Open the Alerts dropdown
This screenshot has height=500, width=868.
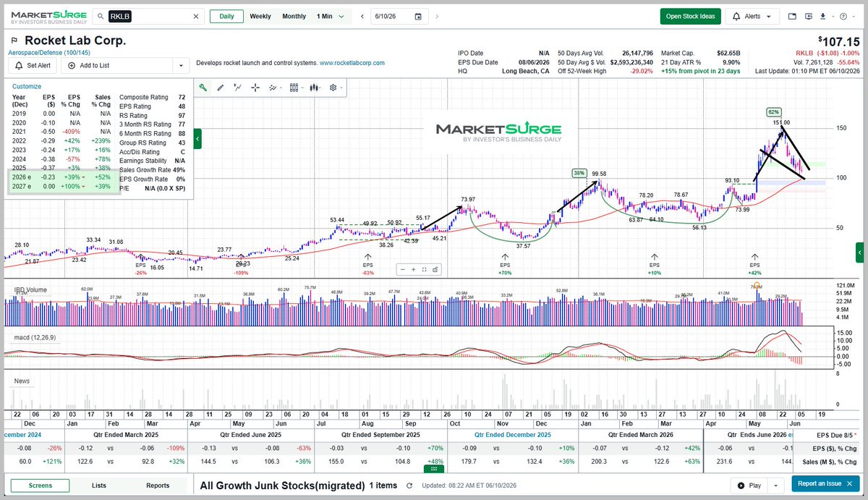point(751,17)
